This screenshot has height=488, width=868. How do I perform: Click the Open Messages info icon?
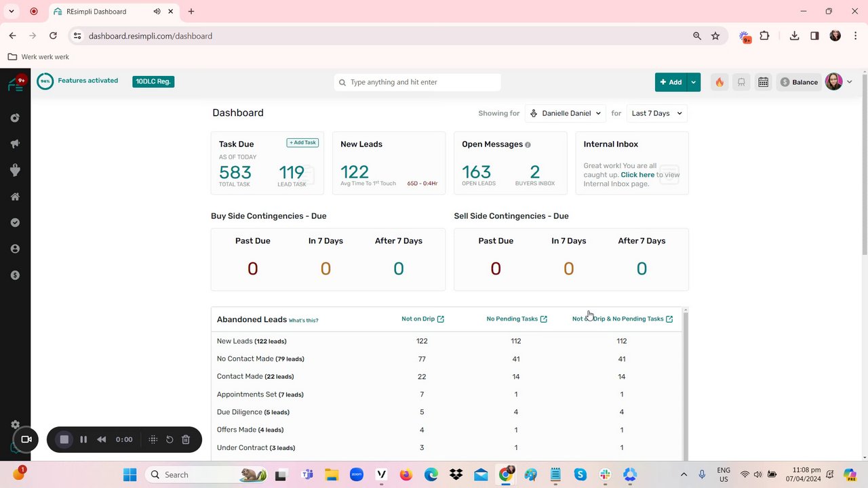528,144
